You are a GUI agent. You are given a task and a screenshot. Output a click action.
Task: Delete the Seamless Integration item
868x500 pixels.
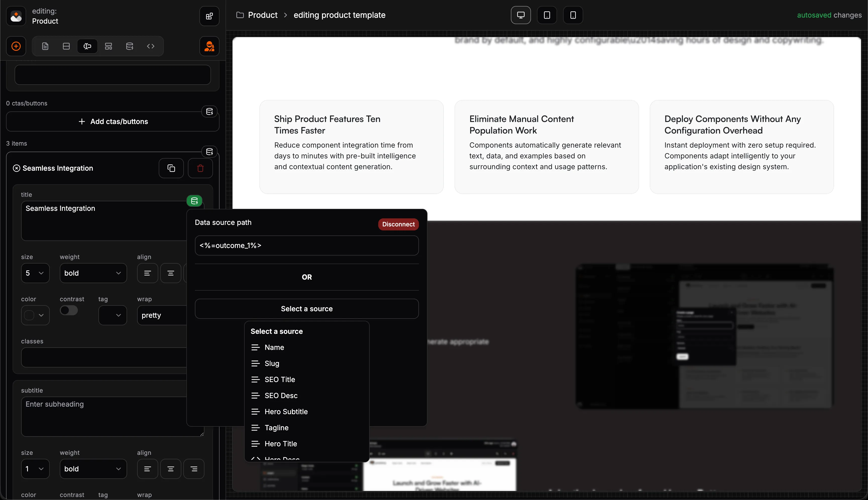coord(200,168)
